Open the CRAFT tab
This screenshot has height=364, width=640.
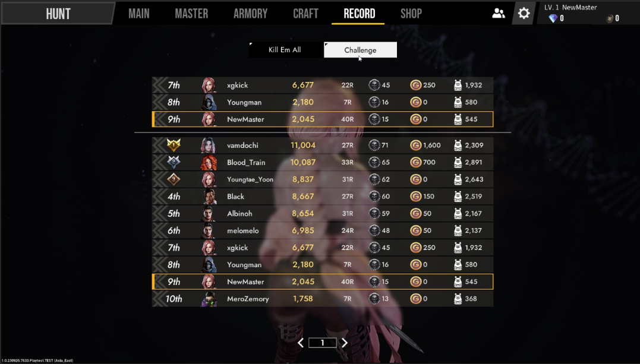305,14
